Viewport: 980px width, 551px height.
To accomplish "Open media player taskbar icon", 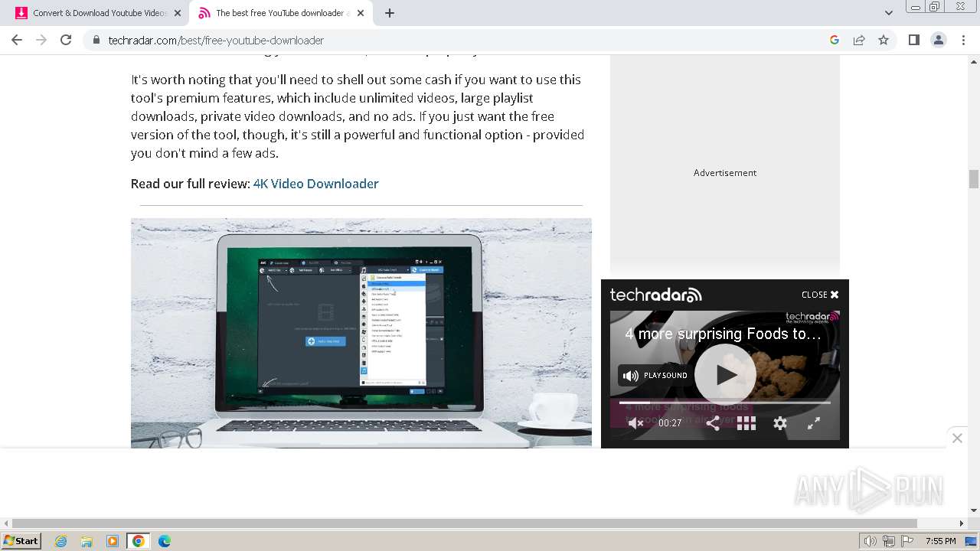I will (x=113, y=541).
